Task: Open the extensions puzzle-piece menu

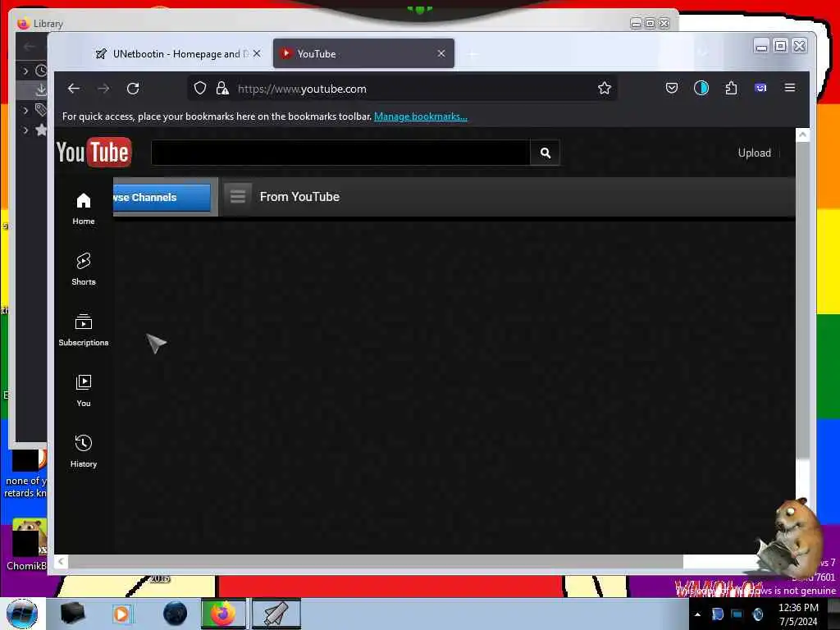Action: click(731, 89)
